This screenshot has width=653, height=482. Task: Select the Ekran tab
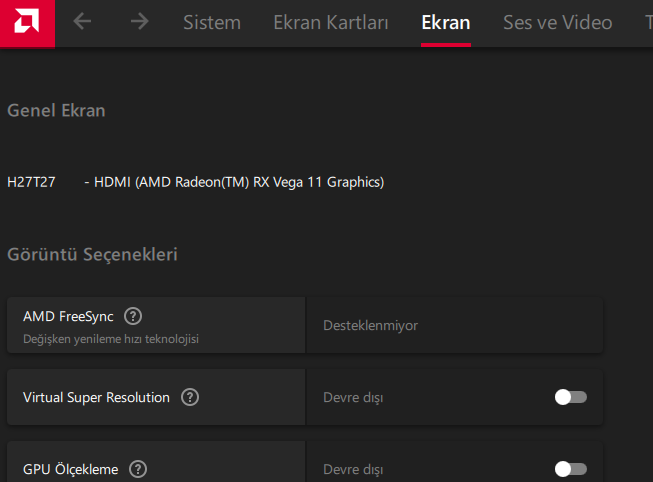[446, 22]
